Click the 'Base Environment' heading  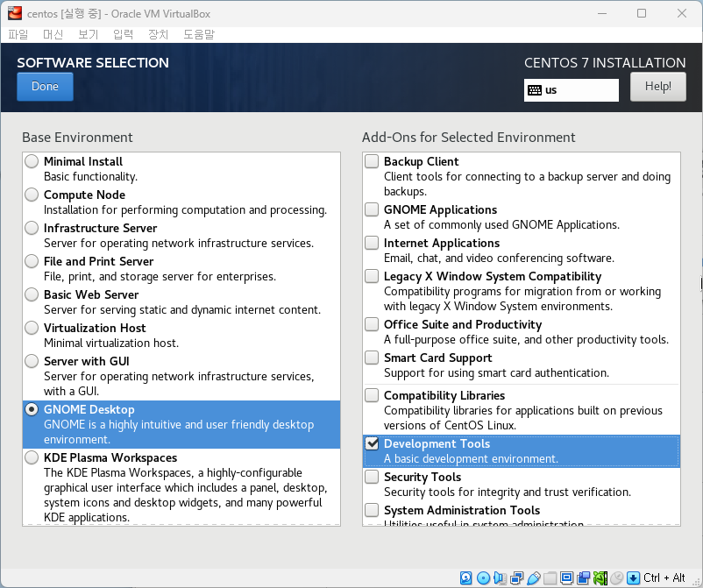(x=77, y=137)
